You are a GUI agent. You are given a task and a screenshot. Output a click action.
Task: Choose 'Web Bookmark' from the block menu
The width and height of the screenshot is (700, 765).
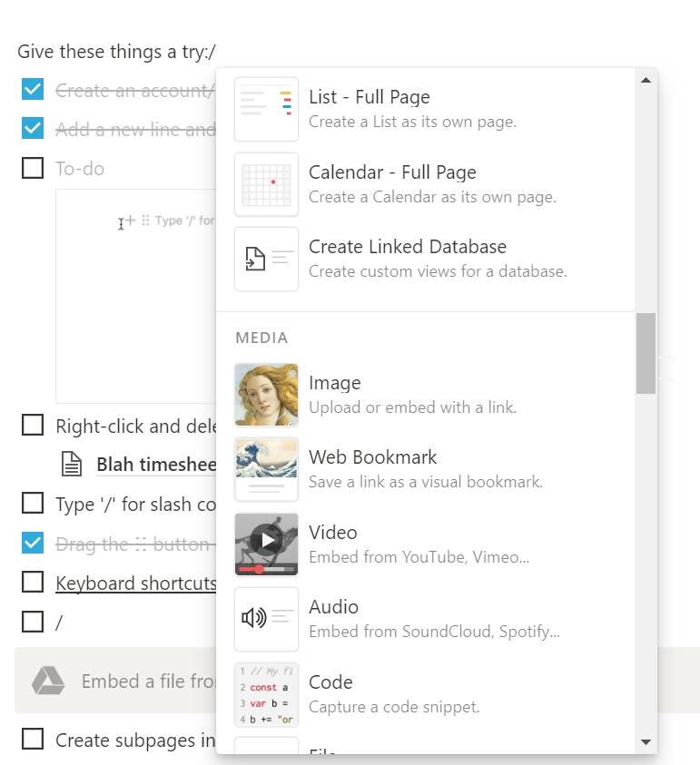click(372, 457)
